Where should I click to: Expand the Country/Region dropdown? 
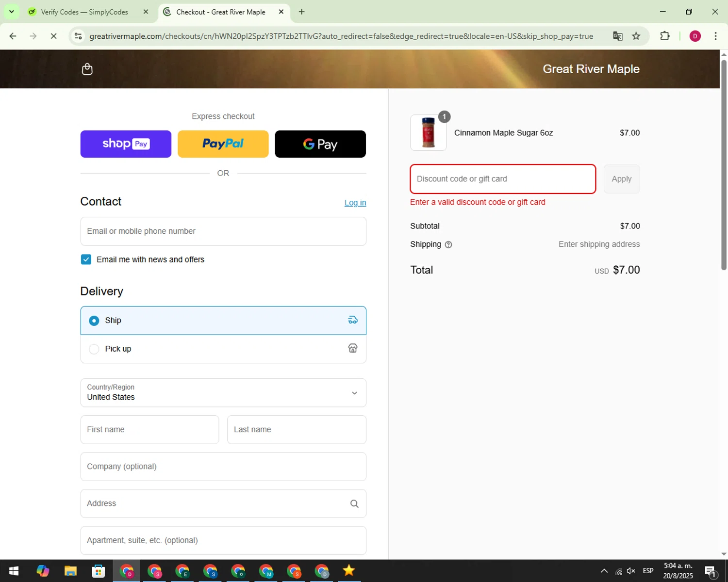[223, 393]
